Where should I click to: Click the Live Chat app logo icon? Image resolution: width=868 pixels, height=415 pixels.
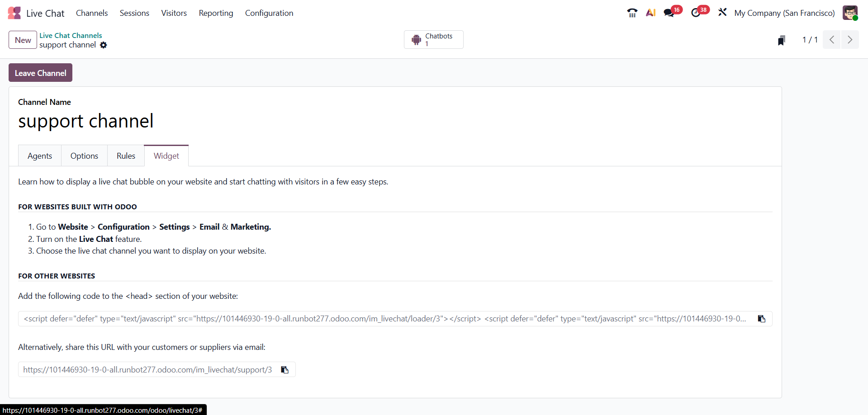tap(14, 13)
